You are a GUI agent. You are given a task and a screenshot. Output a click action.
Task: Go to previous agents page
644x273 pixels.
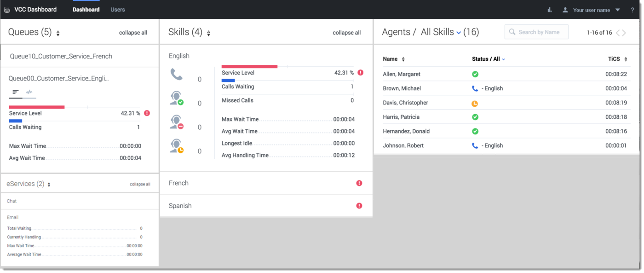point(618,33)
